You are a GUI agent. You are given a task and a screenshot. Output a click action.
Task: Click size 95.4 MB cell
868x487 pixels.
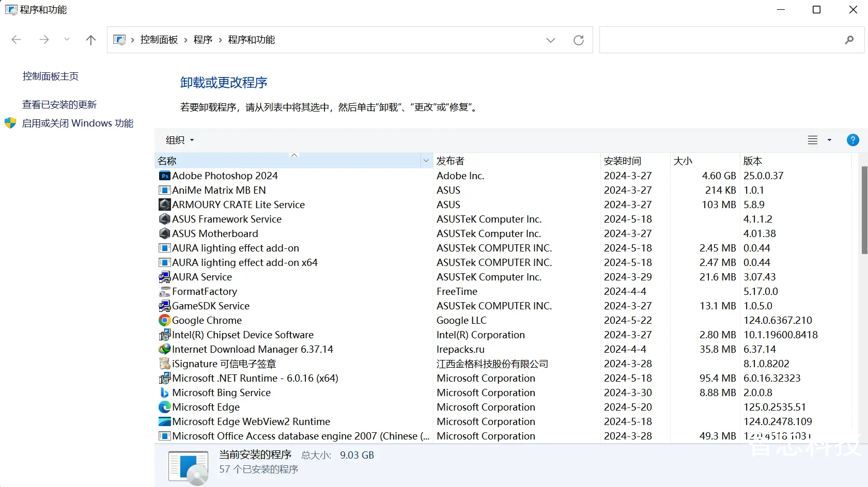click(x=718, y=379)
